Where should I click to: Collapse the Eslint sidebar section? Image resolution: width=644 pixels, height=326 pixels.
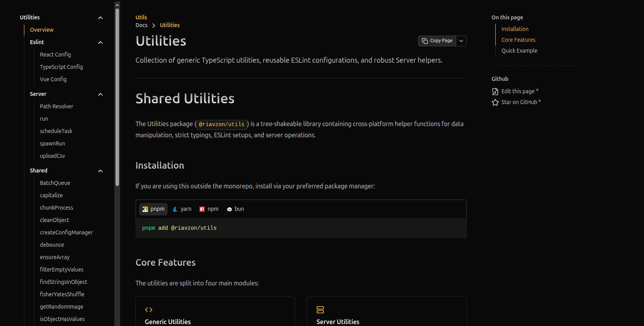tap(100, 43)
